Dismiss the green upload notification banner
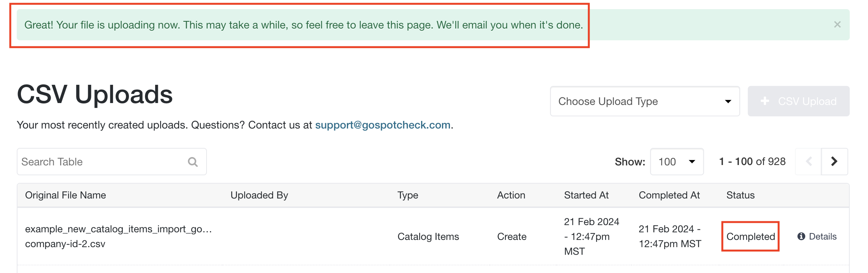This screenshot has width=868, height=273. tap(837, 25)
